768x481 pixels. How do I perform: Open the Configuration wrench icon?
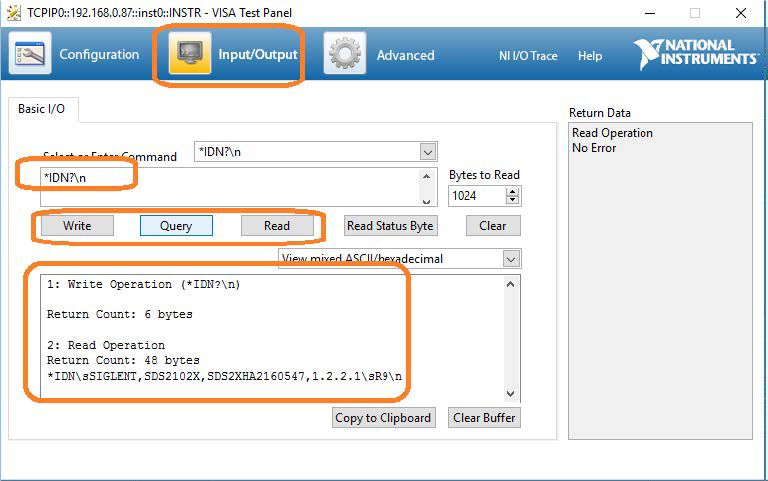pyautogui.click(x=30, y=54)
